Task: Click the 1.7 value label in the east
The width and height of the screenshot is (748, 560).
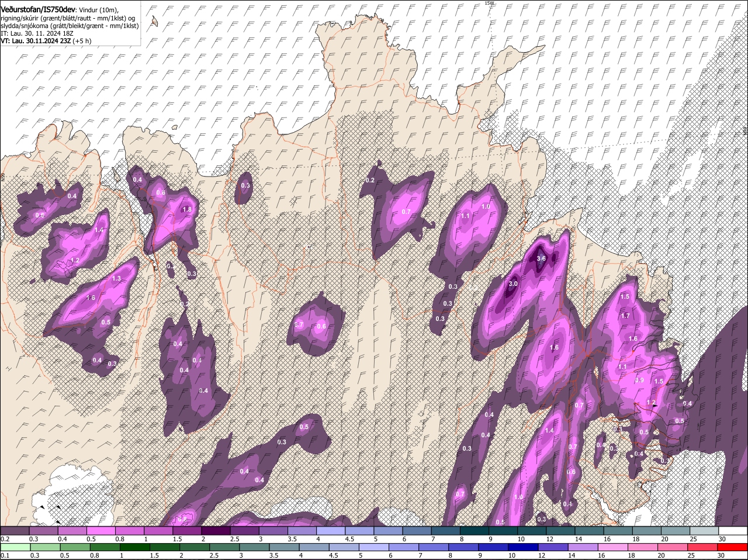Action: pos(625,316)
